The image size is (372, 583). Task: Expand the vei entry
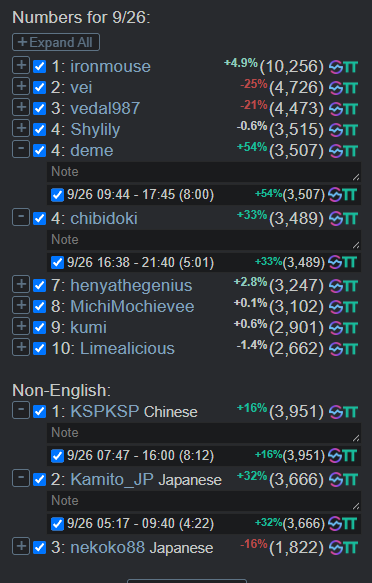(x=21, y=86)
